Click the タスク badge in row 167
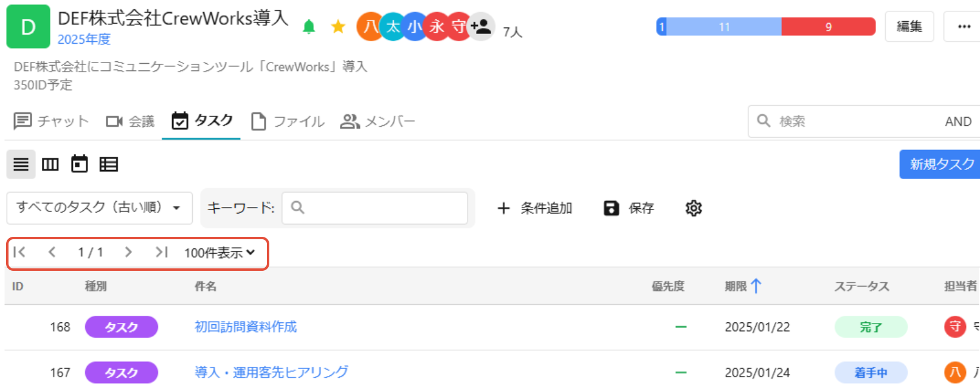This screenshot has width=980, height=388. click(122, 372)
